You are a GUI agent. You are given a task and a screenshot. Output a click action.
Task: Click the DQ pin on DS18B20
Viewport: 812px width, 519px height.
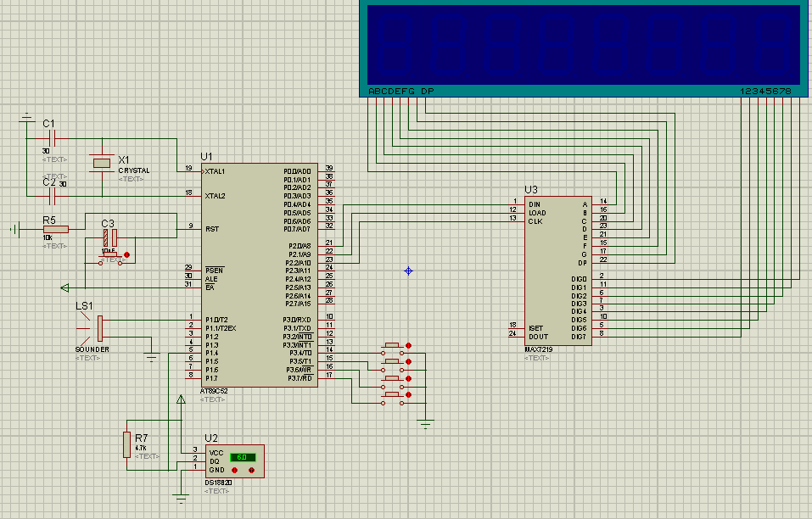[x=198, y=461]
